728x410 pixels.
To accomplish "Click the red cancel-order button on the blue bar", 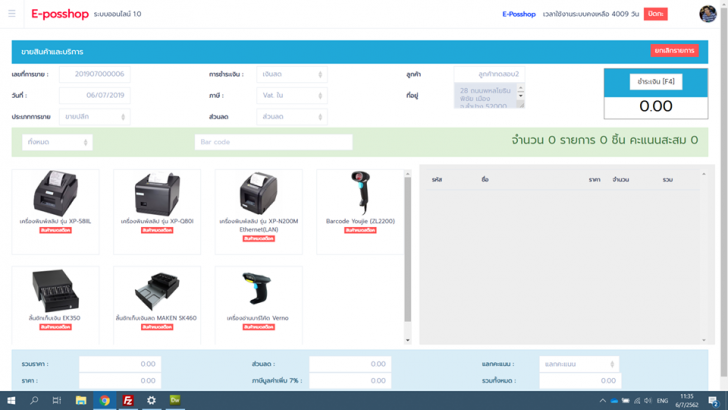I will coord(674,51).
